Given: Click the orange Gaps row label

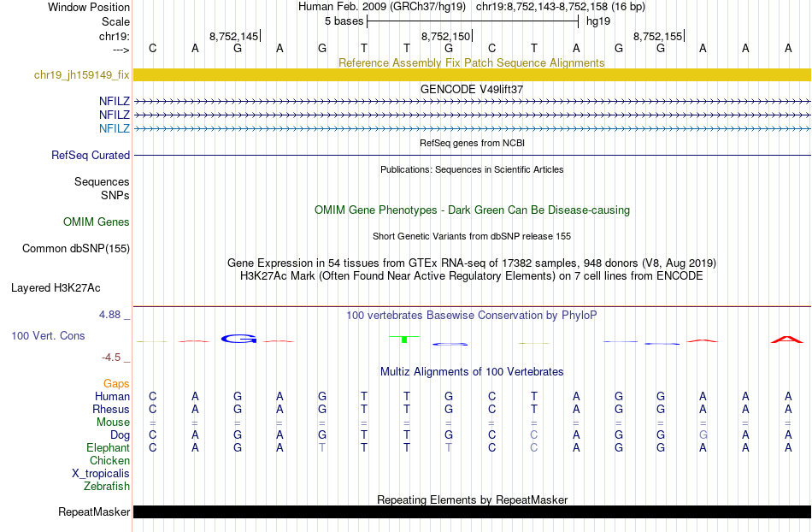Looking at the screenshot, I should [x=116, y=383].
